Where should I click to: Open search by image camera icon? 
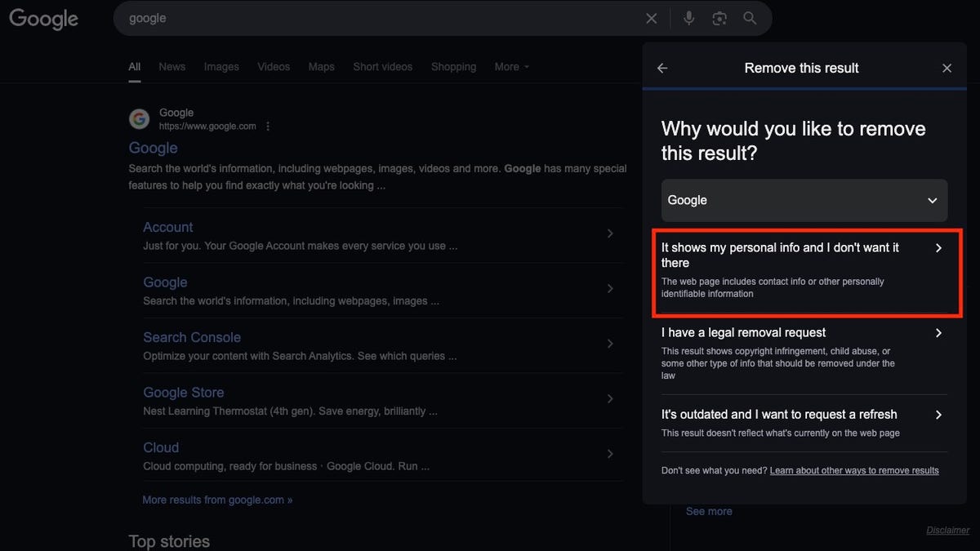click(719, 19)
